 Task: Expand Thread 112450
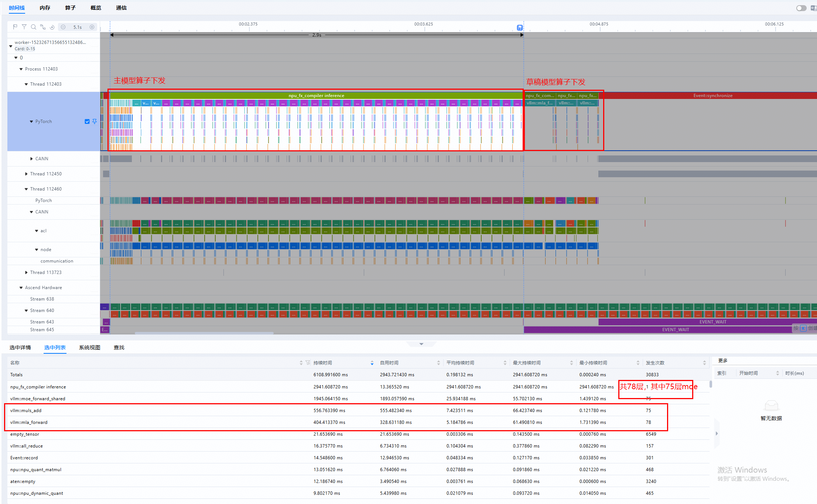click(26, 174)
